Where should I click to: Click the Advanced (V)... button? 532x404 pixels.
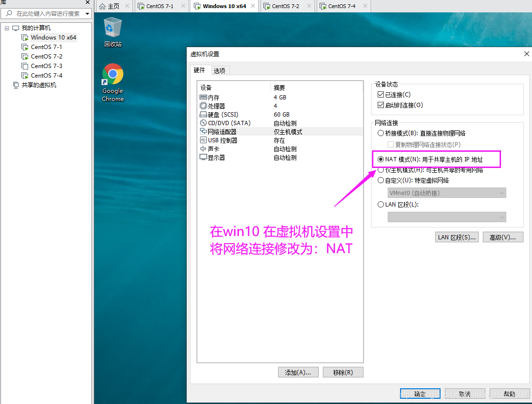click(x=503, y=237)
